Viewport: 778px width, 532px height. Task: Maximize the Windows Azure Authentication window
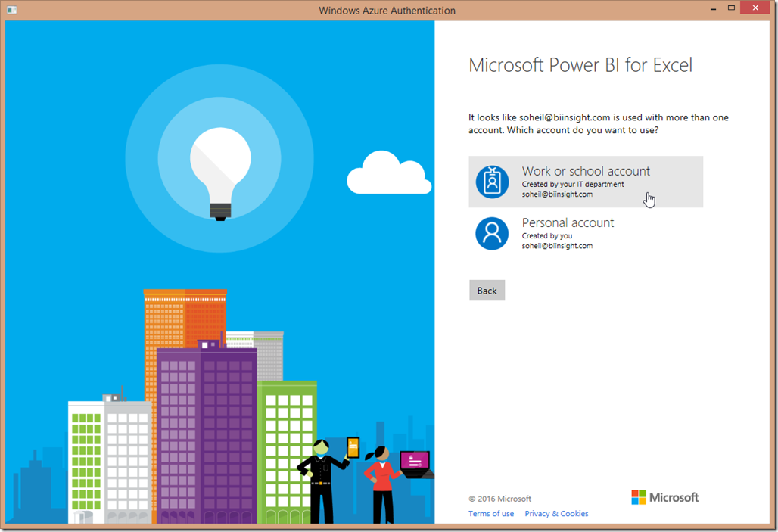[x=731, y=8]
